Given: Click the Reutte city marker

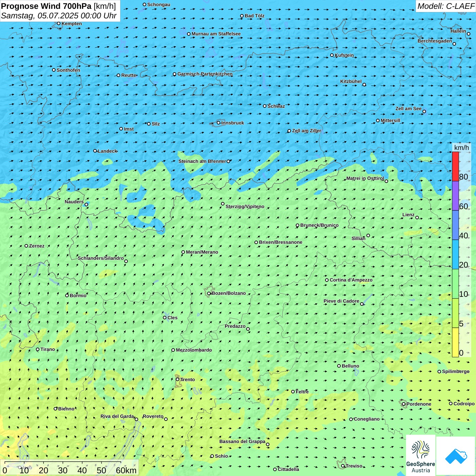Looking at the screenshot, I should point(119,75).
